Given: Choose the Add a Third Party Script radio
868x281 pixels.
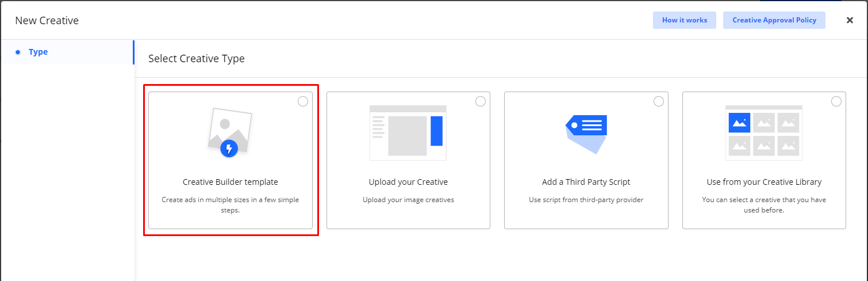Looking at the screenshot, I should click(659, 101).
